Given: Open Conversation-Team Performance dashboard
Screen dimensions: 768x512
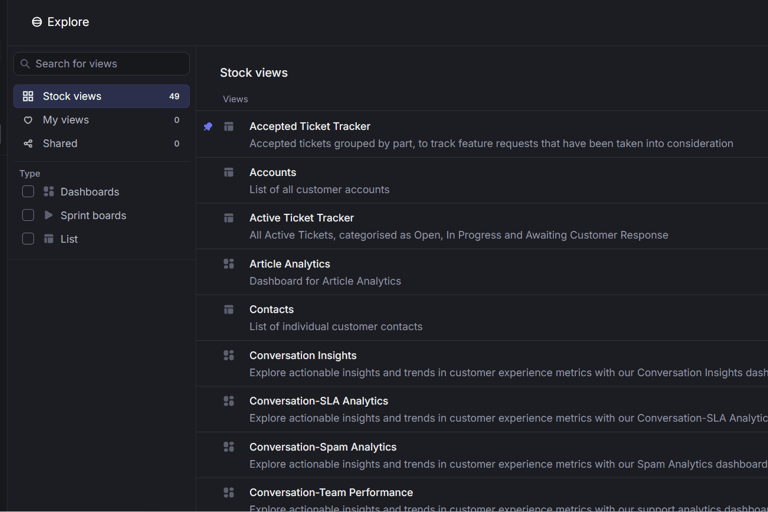Looking at the screenshot, I should 331,492.
